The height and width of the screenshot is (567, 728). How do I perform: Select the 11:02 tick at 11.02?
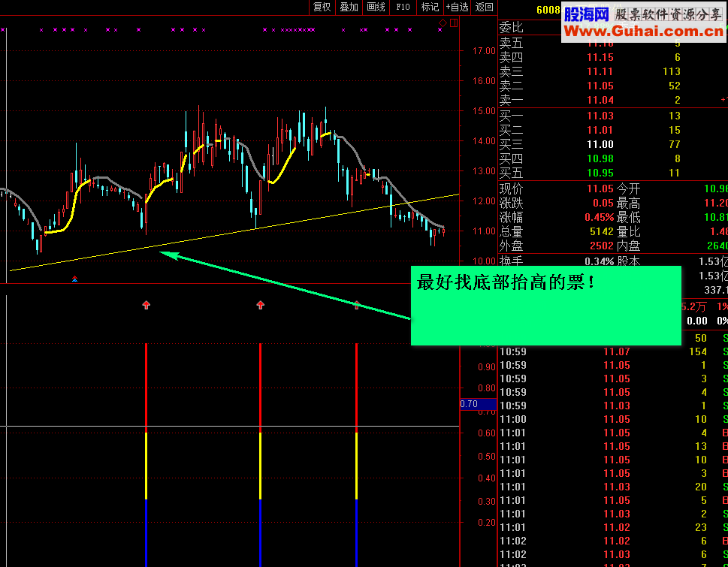coord(613,541)
